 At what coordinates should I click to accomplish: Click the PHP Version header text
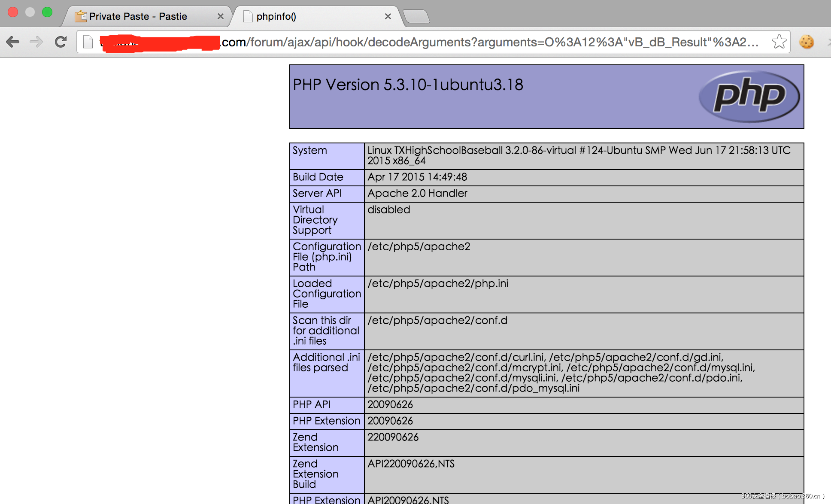click(x=408, y=85)
